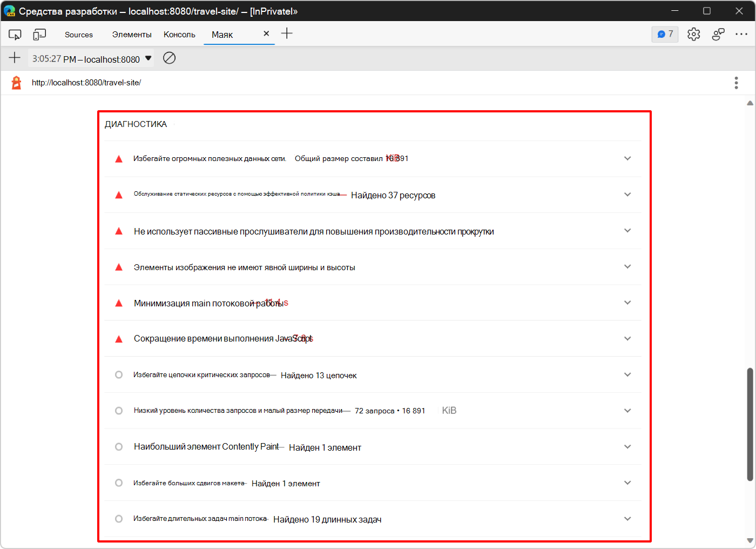Click the add new tab plus icon
This screenshot has height=549, width=756.
tap(287, 34)
